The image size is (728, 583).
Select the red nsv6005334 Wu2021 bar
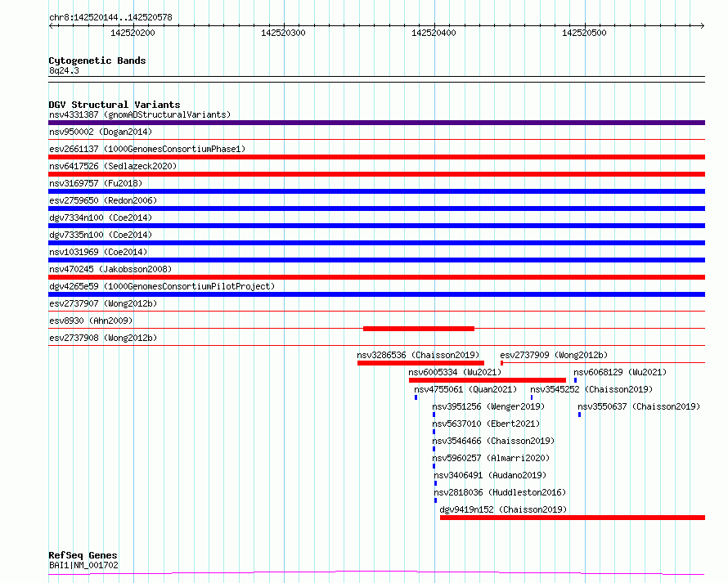(487, 380)
